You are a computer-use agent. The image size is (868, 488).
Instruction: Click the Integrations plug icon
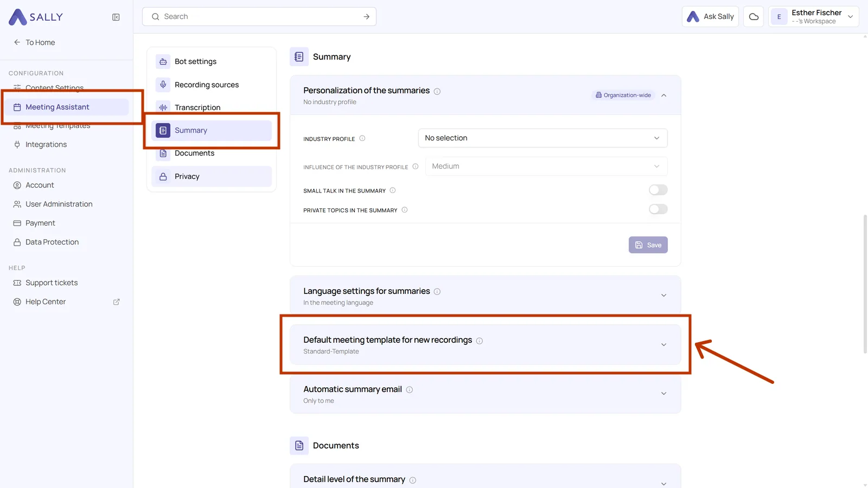(17, 145)
